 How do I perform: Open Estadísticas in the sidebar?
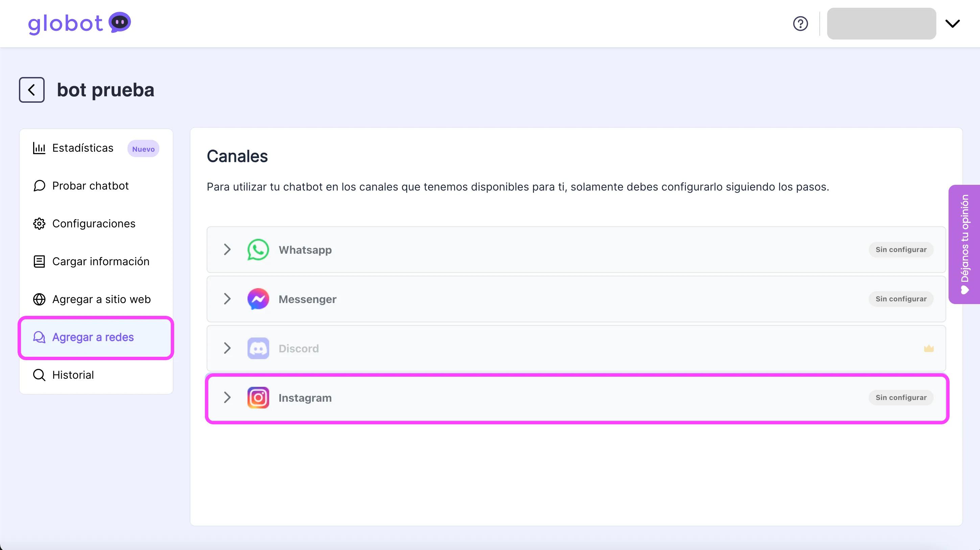[x=83, y=148]
